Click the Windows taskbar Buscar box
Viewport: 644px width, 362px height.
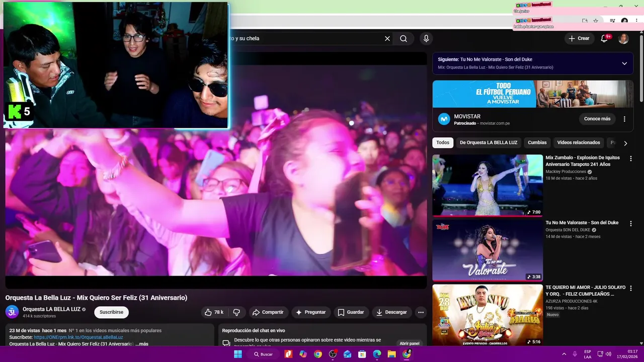(x=264, y=354)
